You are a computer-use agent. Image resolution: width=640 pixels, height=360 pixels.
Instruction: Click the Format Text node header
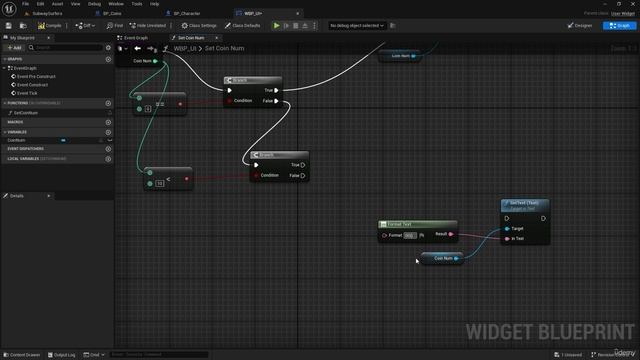[418, 224]
